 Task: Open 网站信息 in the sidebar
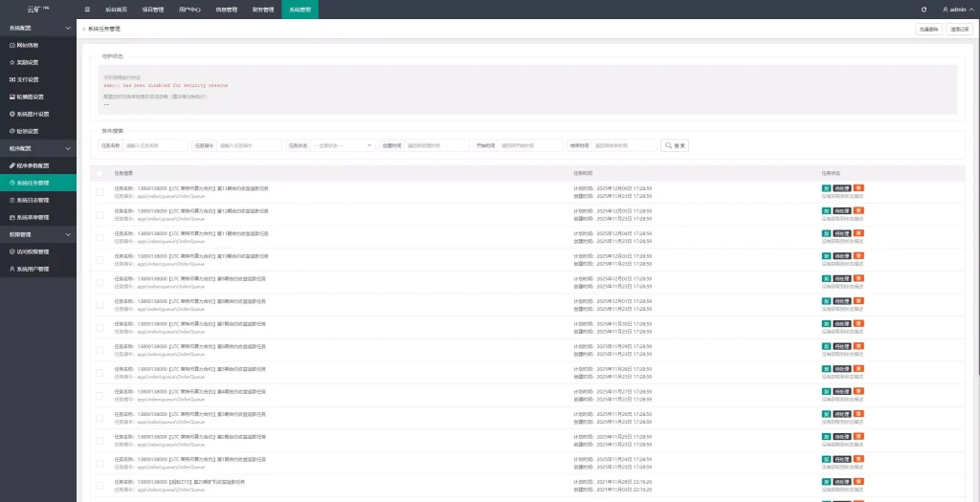click(x=38, y=46)
